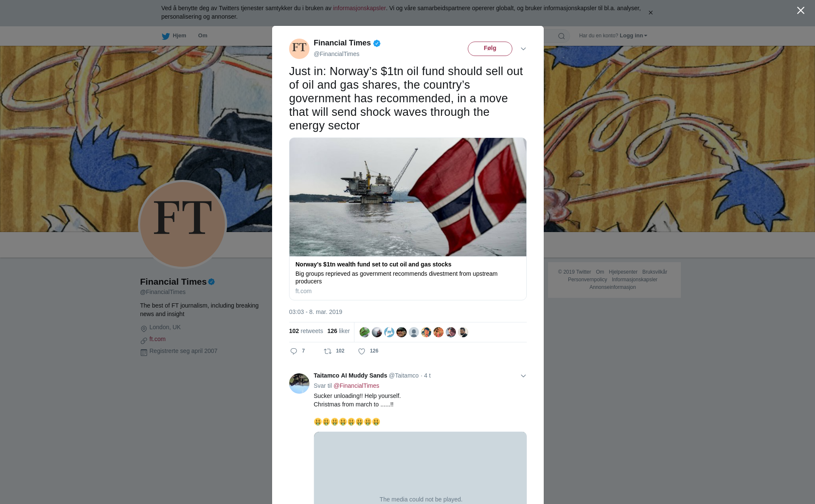The height and width of the screenshot is (504, 815).
Task: Close the tweet overlay with X
Action: pyautogui.click(x=801, y=11)
